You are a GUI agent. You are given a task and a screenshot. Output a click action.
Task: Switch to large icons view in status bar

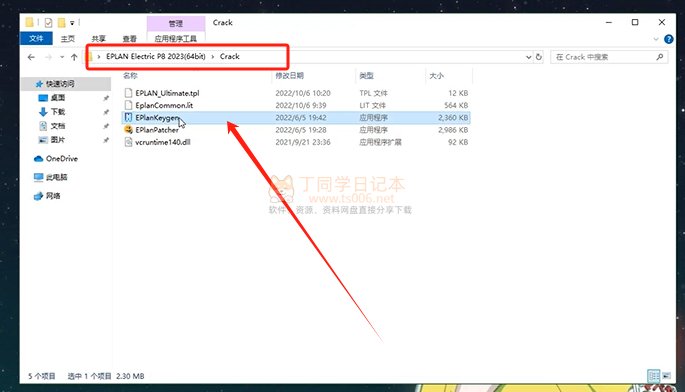667,375
